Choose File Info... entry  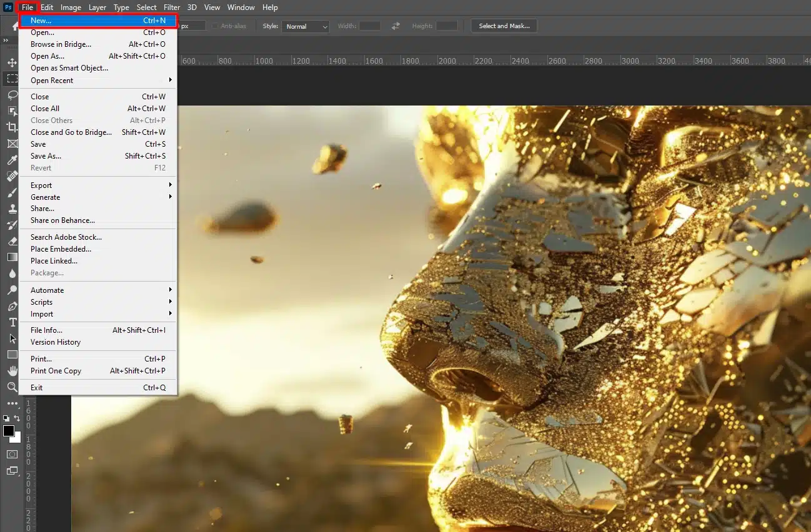pyautogui.click(x=98, y=330)
